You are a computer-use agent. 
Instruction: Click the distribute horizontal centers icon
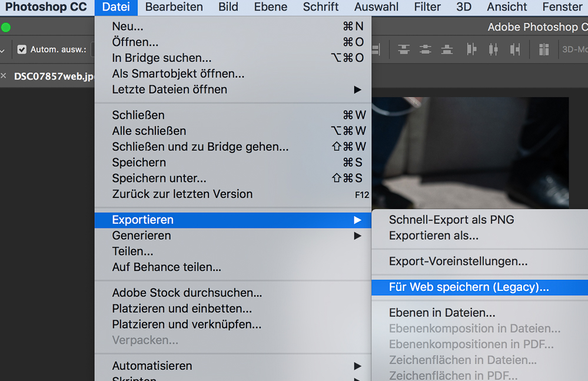click(x=493, y=49)
